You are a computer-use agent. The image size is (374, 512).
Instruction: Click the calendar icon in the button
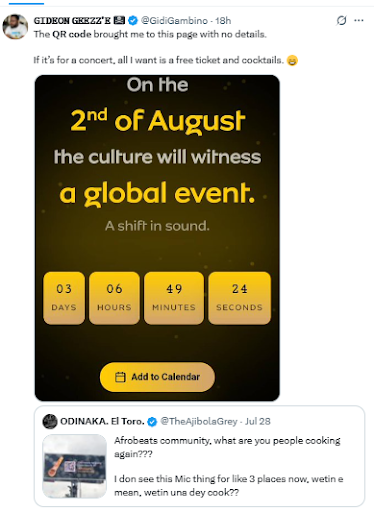120,377
